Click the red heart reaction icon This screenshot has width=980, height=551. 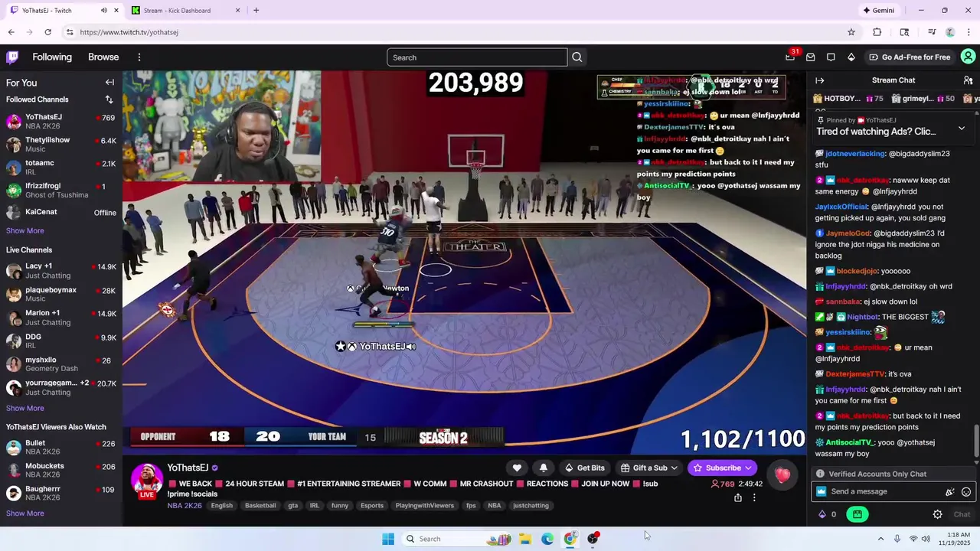(782, 475)
